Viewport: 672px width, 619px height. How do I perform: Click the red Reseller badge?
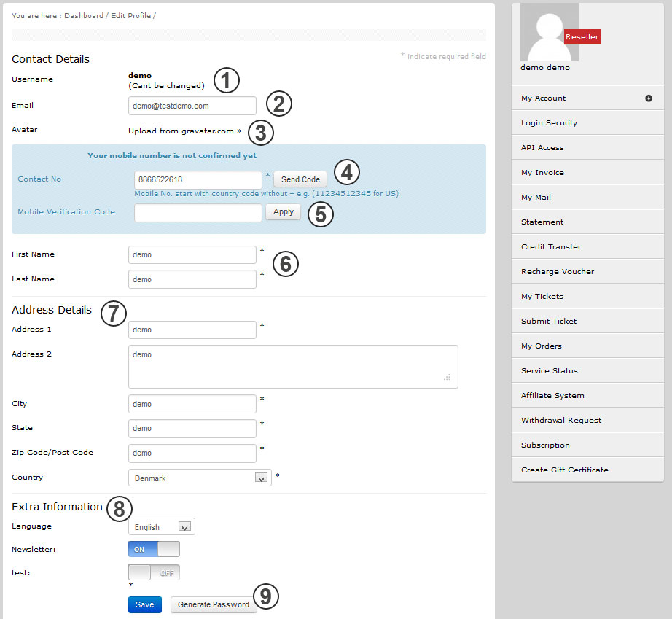[582, 37]
